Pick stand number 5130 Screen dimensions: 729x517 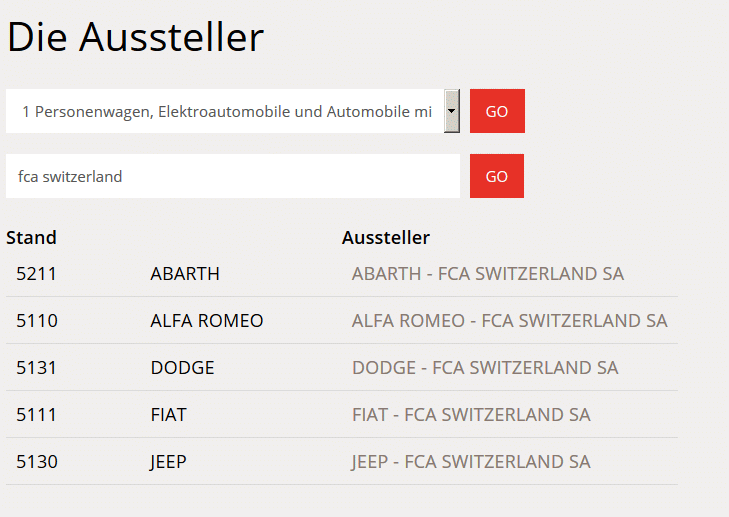[37, 462]
